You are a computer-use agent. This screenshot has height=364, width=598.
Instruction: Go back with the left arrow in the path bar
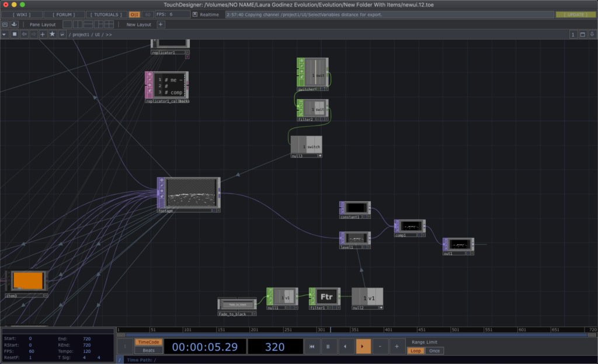tap(24, 34)
